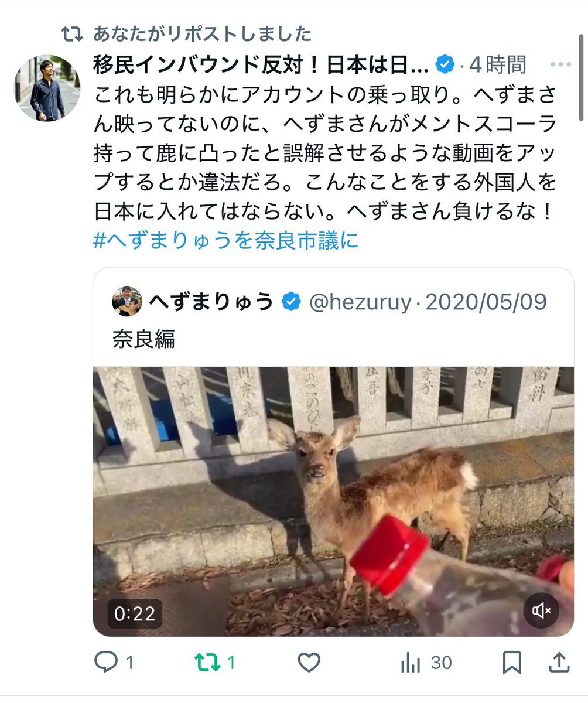Open the quoted post text 奈良編
Viewport: 588px width, 703px height.
pos(143,339)
